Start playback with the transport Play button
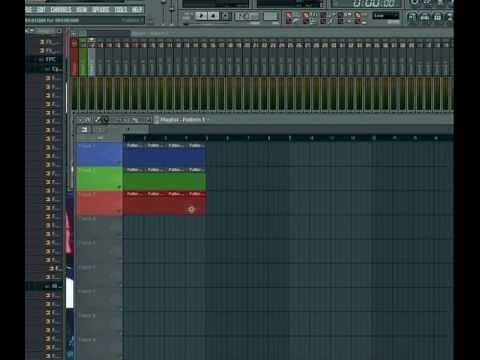Image resolution: width=480 pixels, height=360 pixels. point(201,16)
